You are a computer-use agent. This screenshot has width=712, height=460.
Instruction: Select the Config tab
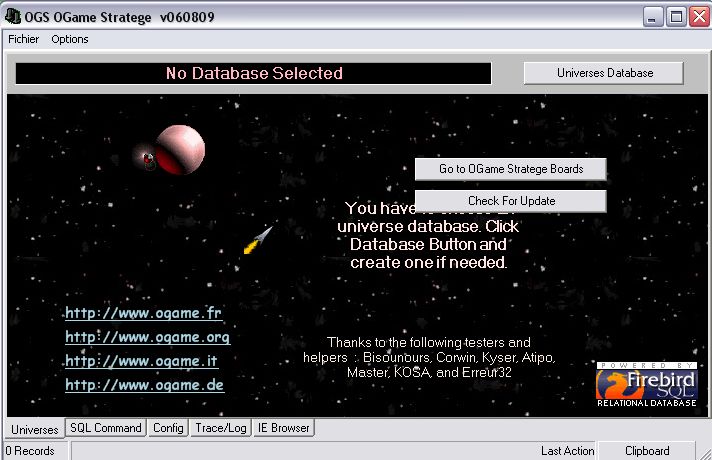168,428
